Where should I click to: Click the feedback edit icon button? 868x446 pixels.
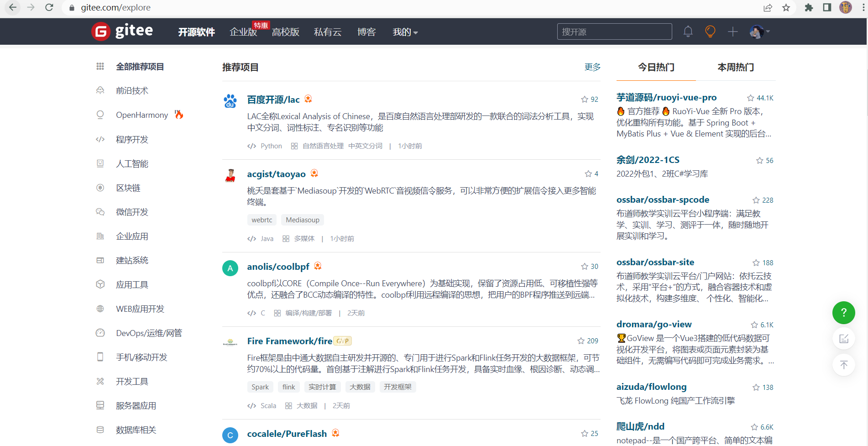[x=843, y=339]
